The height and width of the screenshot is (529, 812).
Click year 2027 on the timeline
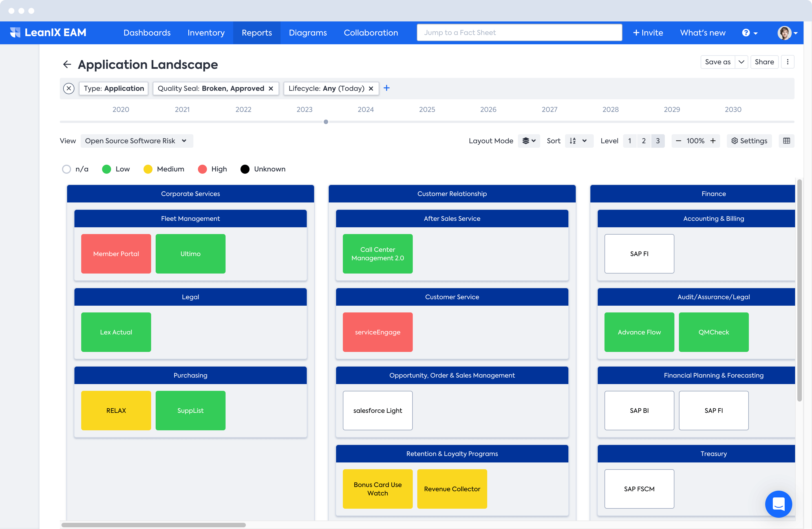coord(549,109)
